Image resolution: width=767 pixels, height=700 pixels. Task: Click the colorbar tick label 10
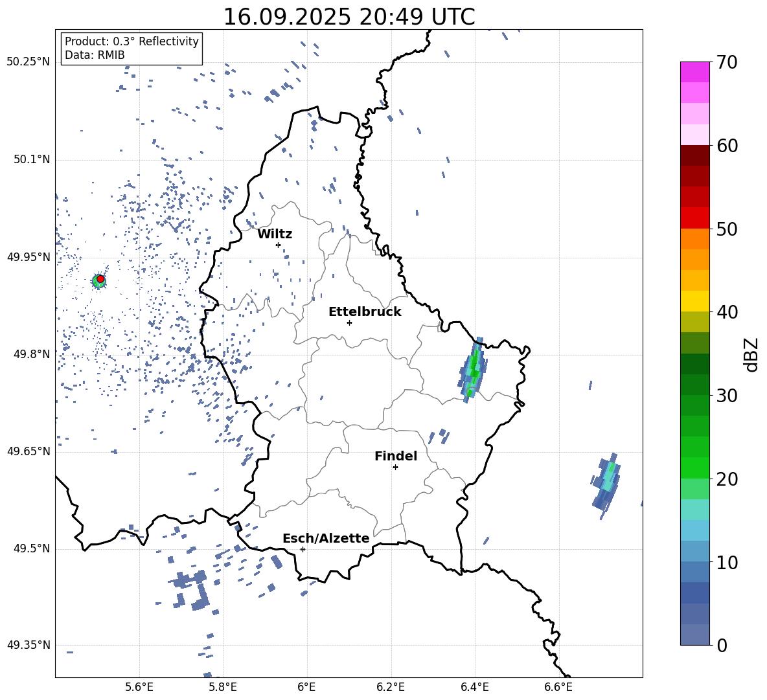[x=727, y=563]
